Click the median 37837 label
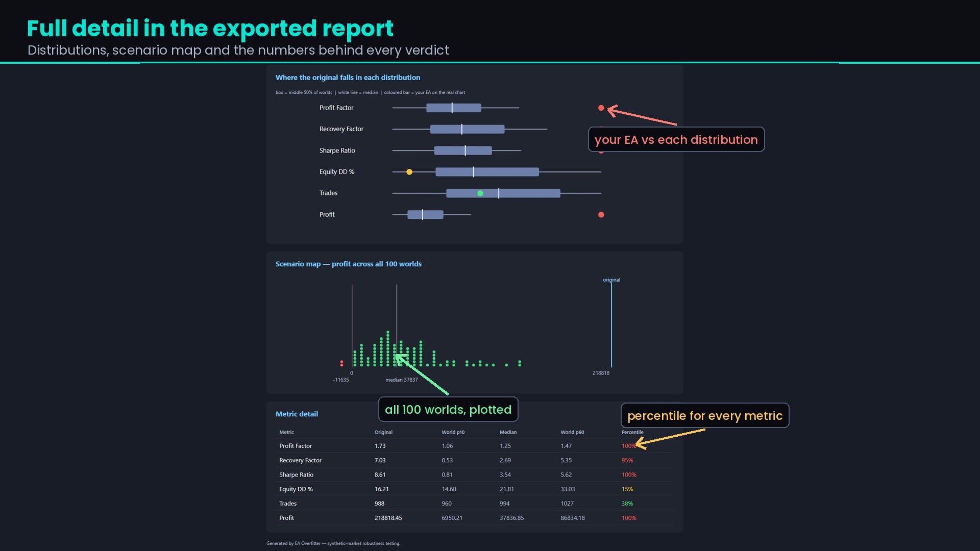This screenshot has height=551, width=980. [x=402, y=380]
